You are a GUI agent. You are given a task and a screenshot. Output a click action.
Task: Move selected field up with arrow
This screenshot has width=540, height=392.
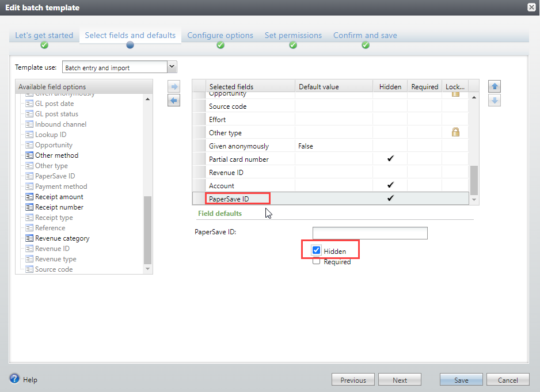click(494, 87)
